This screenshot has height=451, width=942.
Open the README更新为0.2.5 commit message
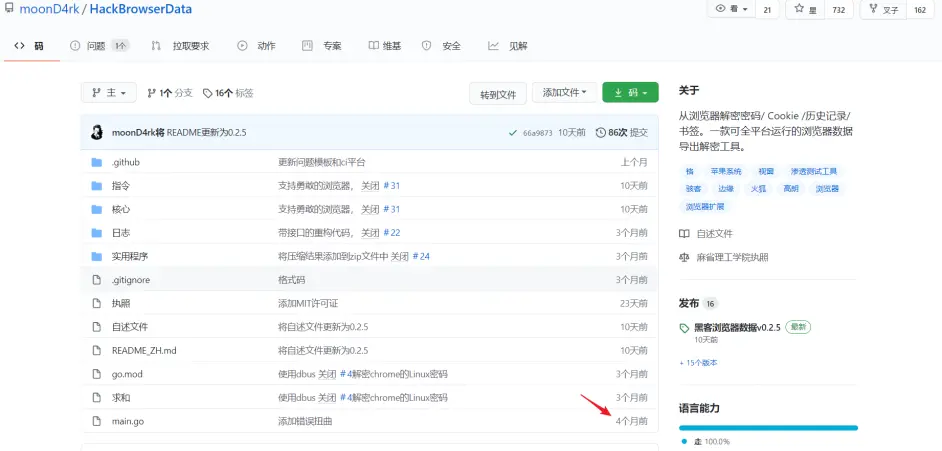click(206, 133)
